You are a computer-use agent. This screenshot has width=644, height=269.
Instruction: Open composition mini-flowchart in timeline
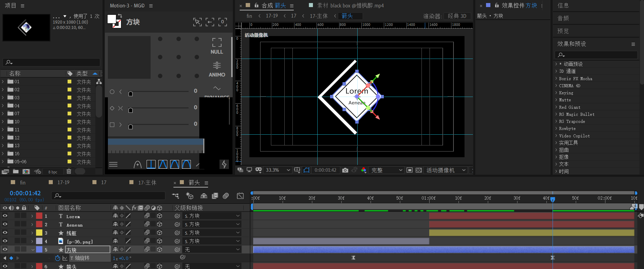pos(175,196)
